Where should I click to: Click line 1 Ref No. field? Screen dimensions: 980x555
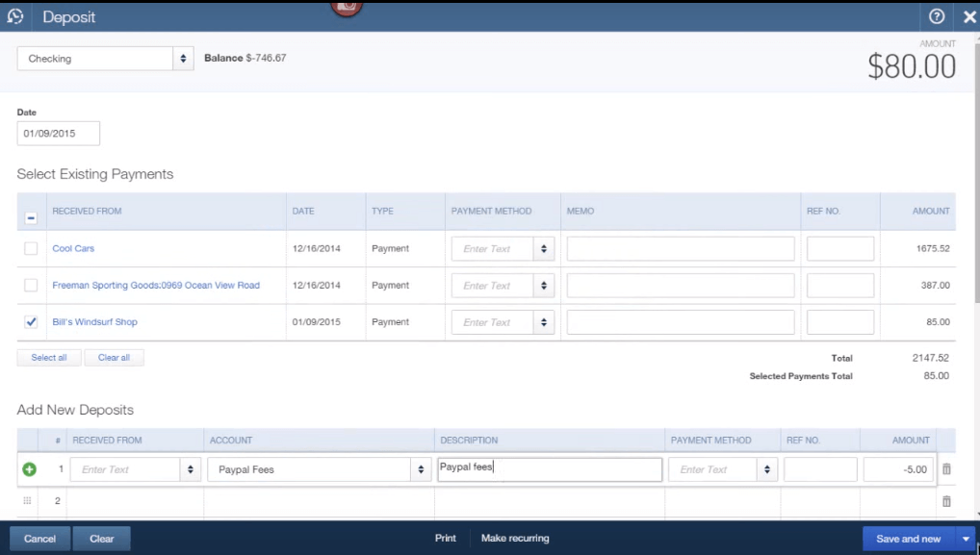820,469
